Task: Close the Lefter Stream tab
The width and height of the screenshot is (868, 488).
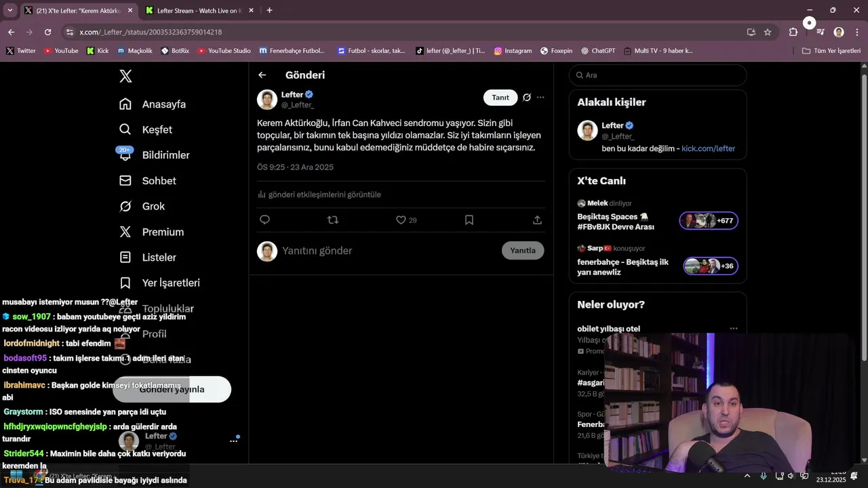Action: click(251, 11)
